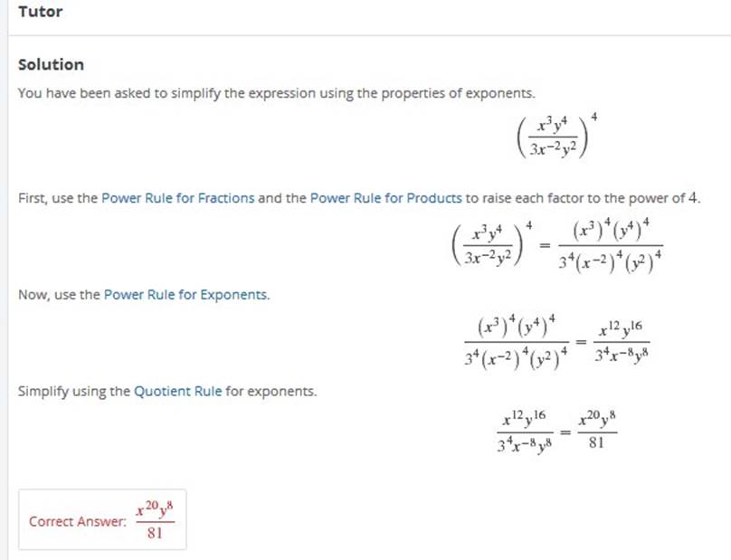Click the 'Correct Answer:' red label
Image resolution: width=731 pixels, height=560 pixels.
(78, 521)
